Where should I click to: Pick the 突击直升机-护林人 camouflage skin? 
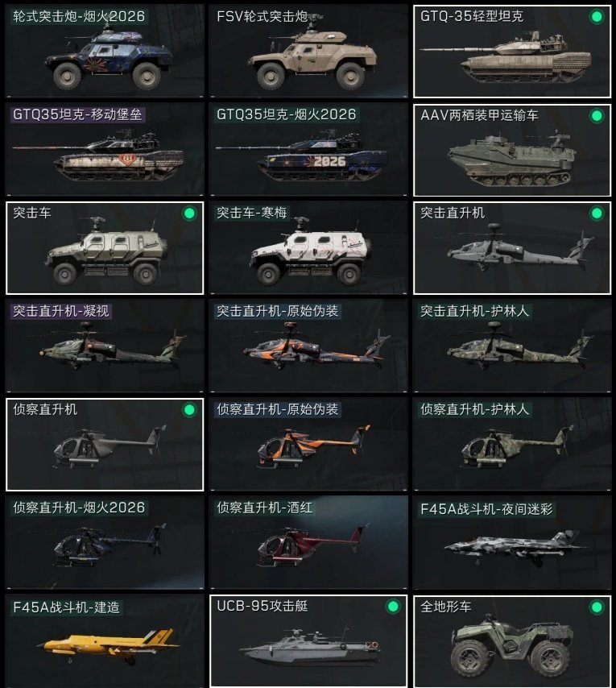coord(512,346)
